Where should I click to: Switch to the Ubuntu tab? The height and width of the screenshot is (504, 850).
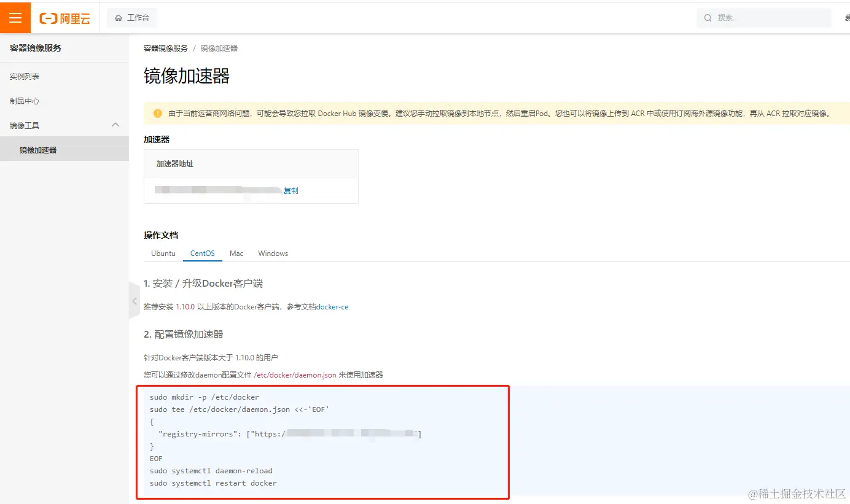163,254
